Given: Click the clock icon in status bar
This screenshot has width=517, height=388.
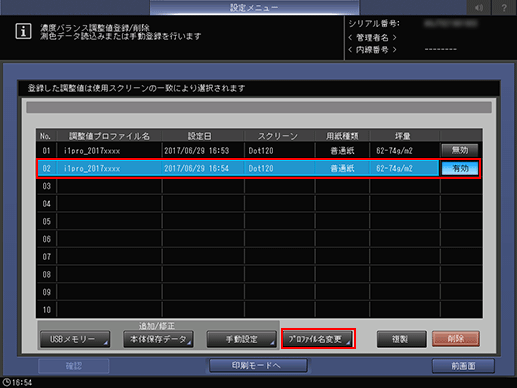Looking at the screenshot, I should click(6, 382).
